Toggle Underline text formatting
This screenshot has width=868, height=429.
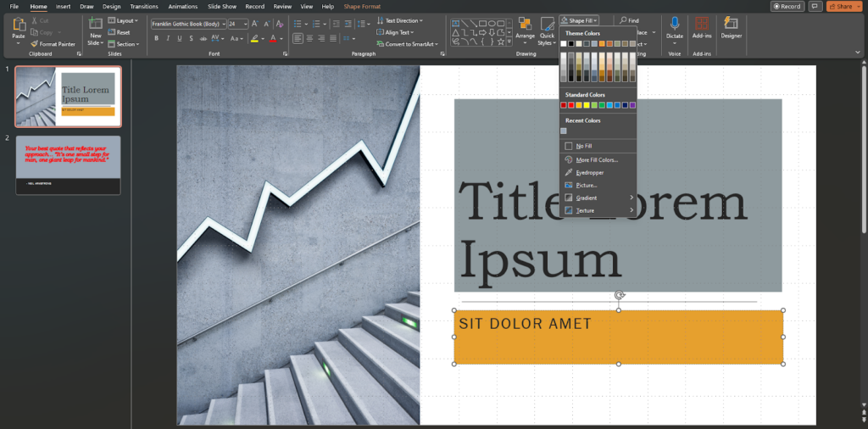click(x=179, y=38)
